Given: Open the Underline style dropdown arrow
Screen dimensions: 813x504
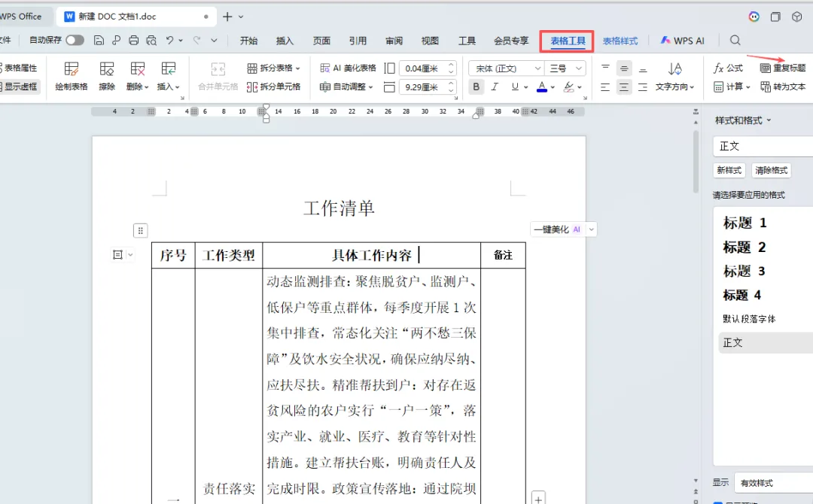Looking at the screenshot, I should tap(525, 87).
